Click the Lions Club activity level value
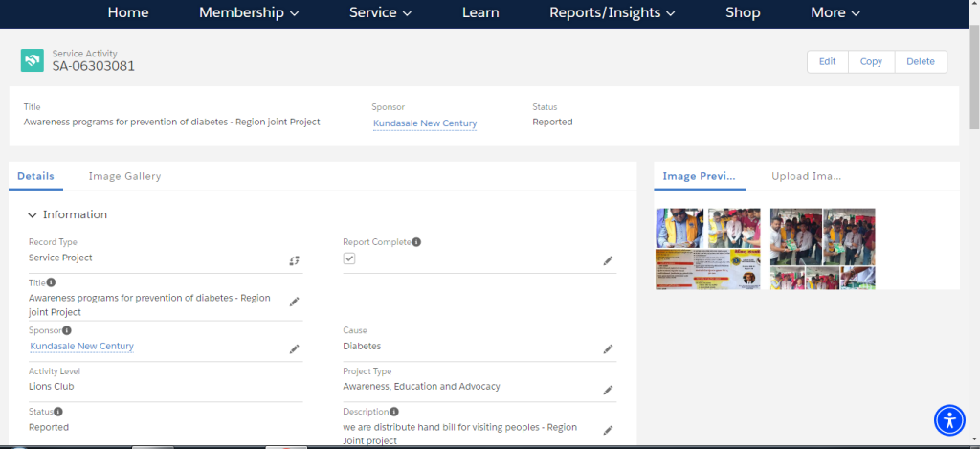 52,387
